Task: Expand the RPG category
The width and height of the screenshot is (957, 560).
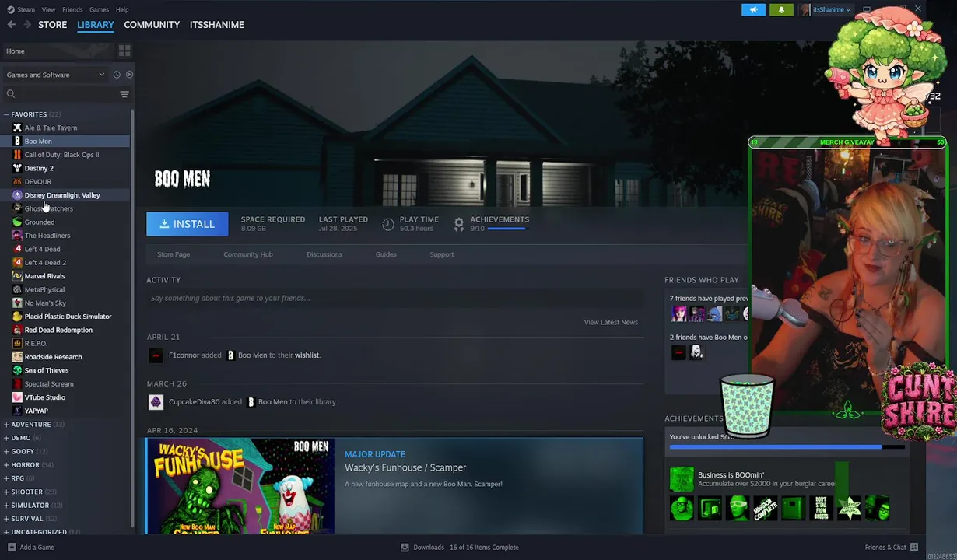Action: [x=6, y=478]
